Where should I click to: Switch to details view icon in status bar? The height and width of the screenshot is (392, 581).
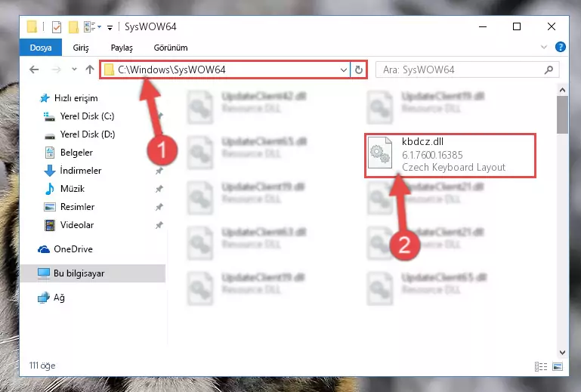541,367
